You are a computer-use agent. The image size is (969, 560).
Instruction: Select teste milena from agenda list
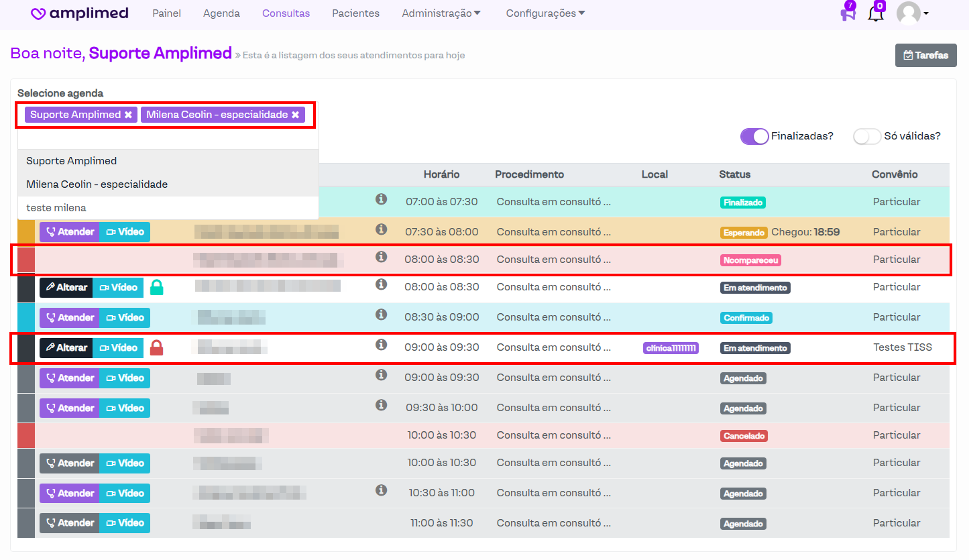coord(56,208)
